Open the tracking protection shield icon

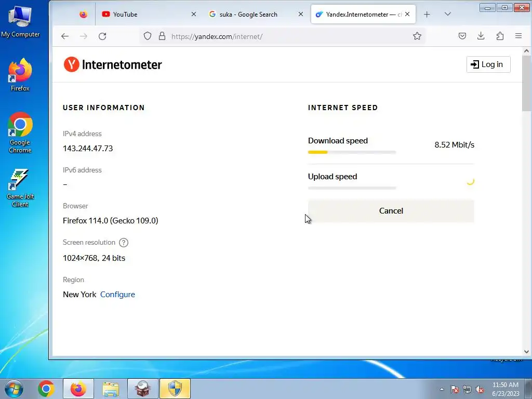click(147, 36)
